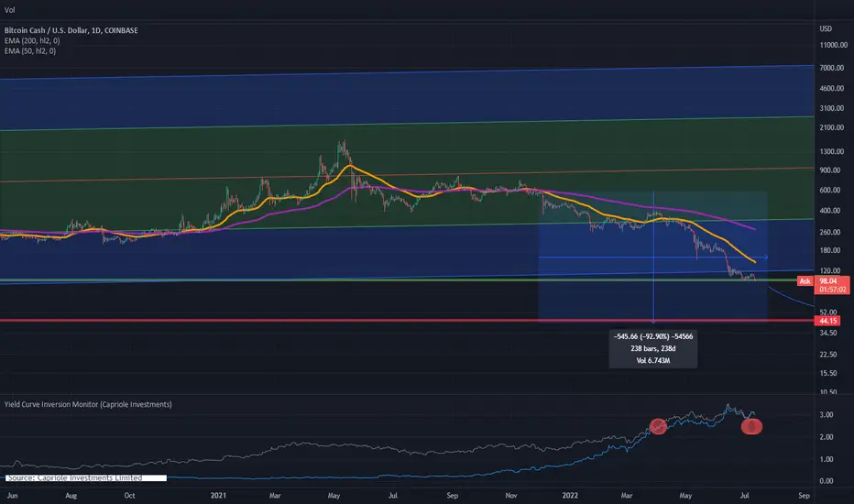The image size is (854, 504).
Task: Click the Nov label on the time axis
Action: (511, 496)
